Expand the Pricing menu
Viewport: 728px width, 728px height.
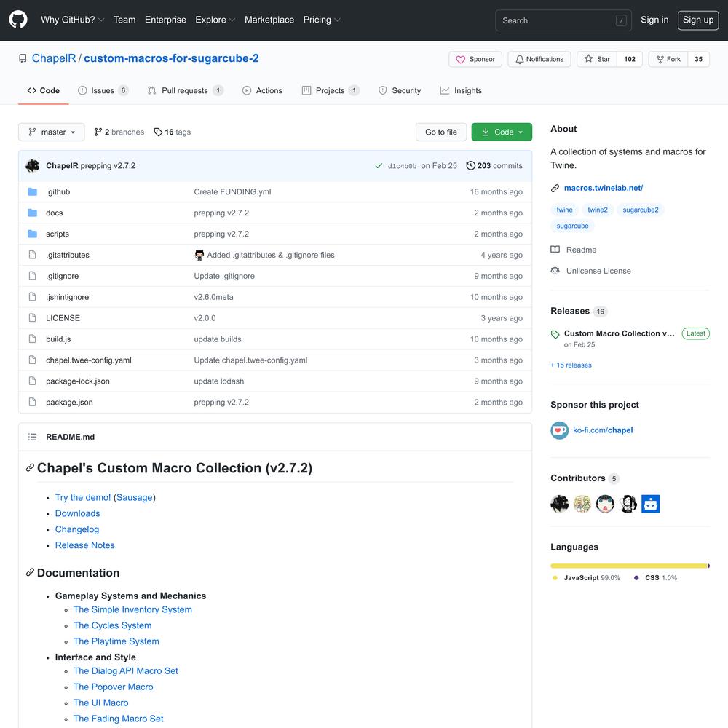pos(322,20)
